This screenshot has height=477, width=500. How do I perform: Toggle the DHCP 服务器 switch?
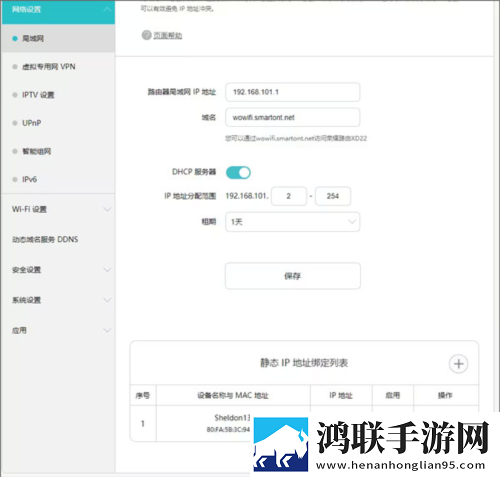238,173
